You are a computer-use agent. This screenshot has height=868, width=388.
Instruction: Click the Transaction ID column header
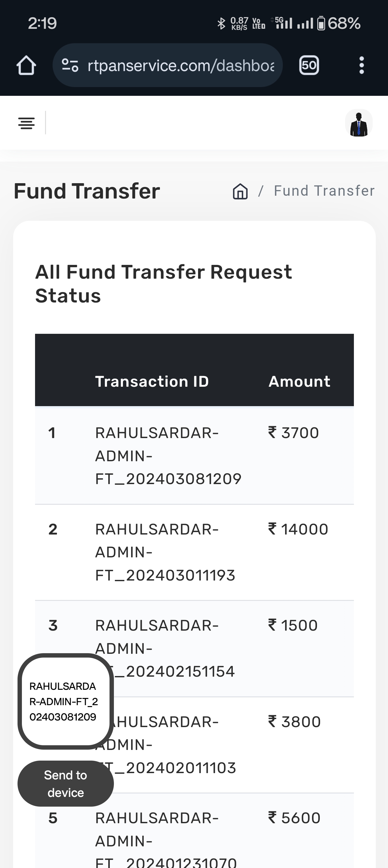point(152,381)
